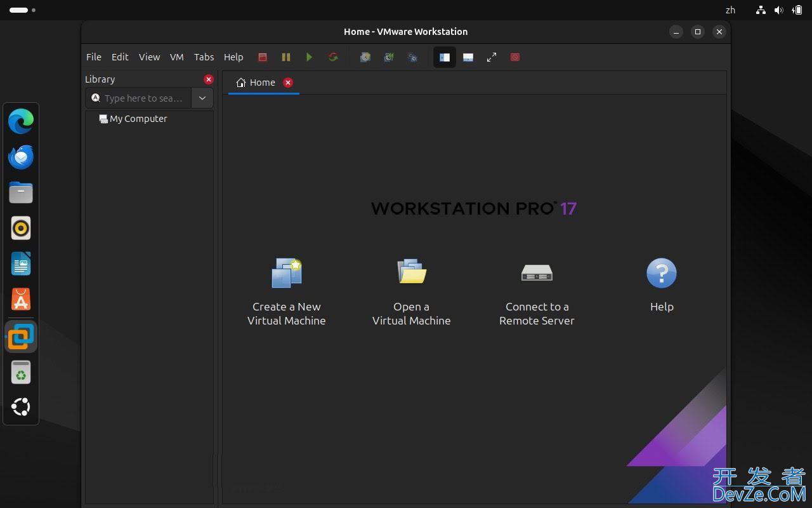
Task: Click the green Power On play icon
Action: (x=309, y=57)
